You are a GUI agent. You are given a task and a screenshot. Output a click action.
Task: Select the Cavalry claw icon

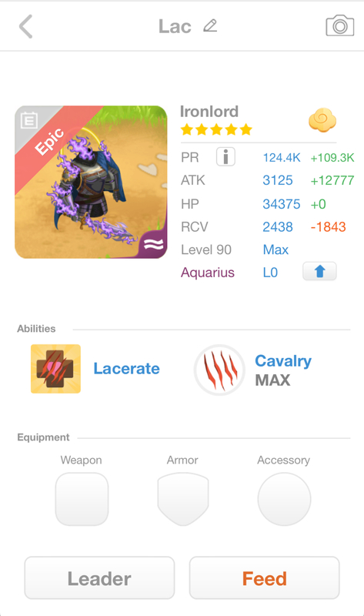[219, 370]
